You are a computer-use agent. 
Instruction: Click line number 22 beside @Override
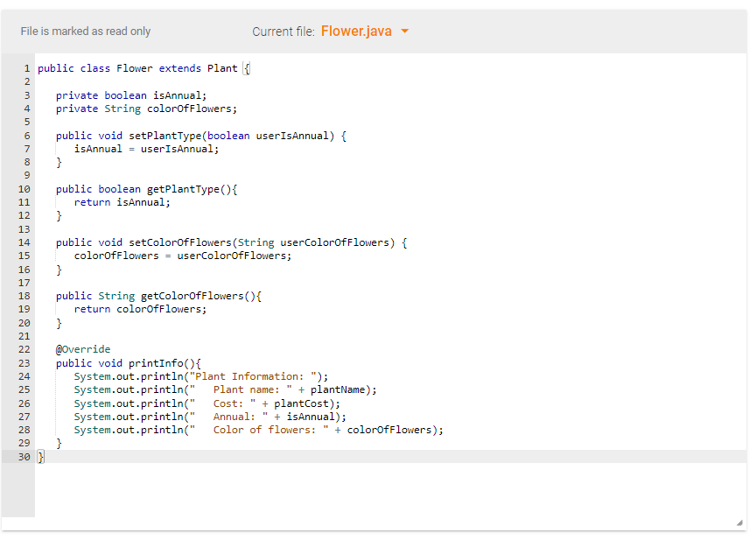(x=24, y=348)
